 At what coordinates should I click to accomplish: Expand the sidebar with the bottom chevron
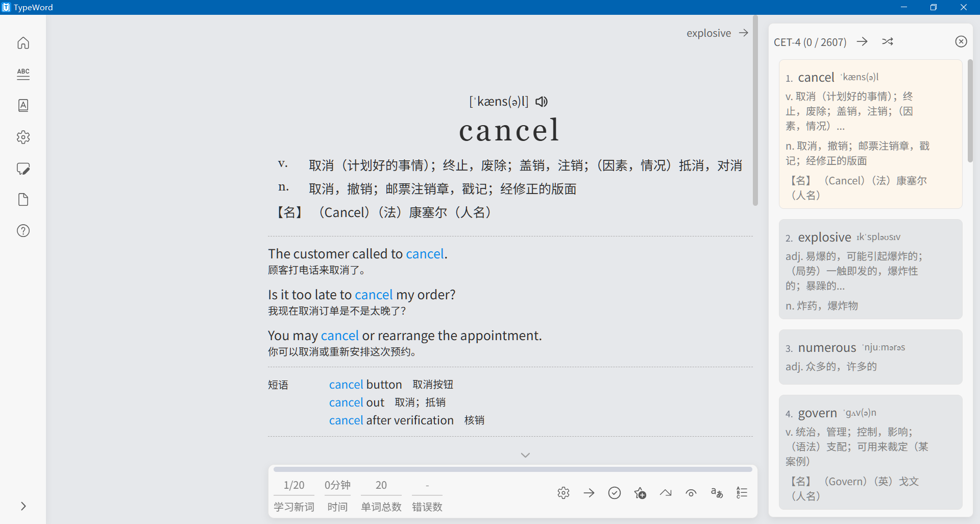pyautogui.click(x=23, y=506)
